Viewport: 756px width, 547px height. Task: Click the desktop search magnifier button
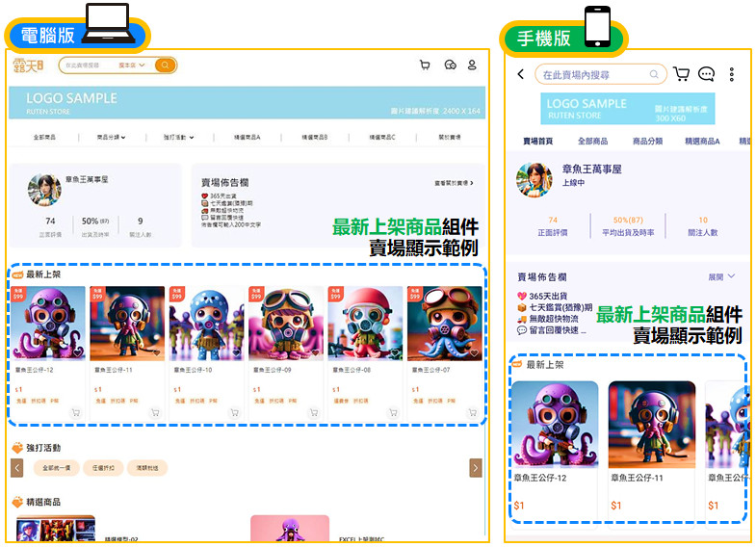(166, 65)
